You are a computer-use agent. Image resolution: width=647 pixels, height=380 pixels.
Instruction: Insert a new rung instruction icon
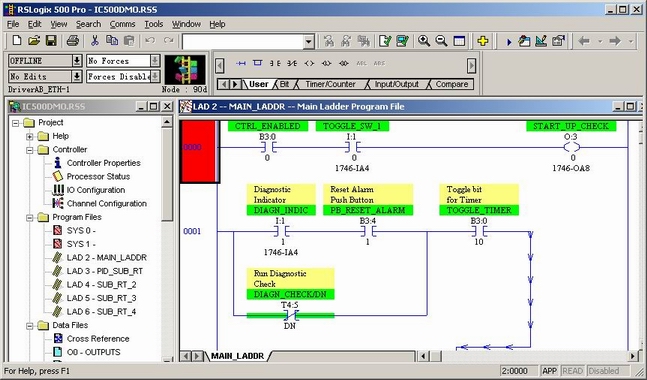point(241,63)
